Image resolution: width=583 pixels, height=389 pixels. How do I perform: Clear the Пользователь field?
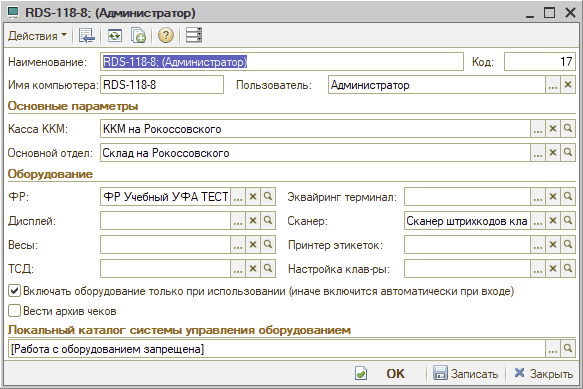coord(568,85)
